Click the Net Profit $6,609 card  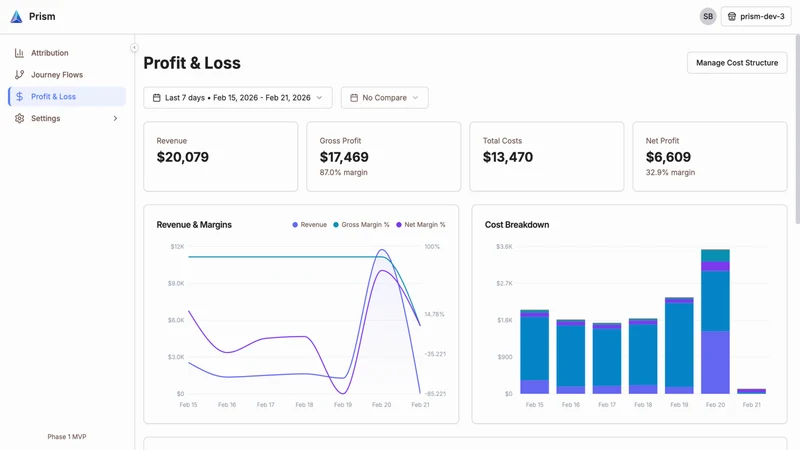click(710, 157)
